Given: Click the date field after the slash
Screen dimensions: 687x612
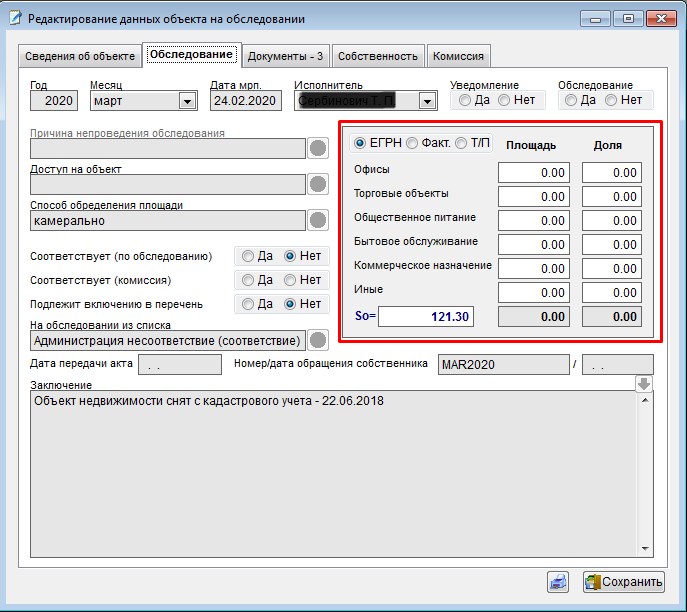Looking at the screenshot, I should (x=617, y=364).
